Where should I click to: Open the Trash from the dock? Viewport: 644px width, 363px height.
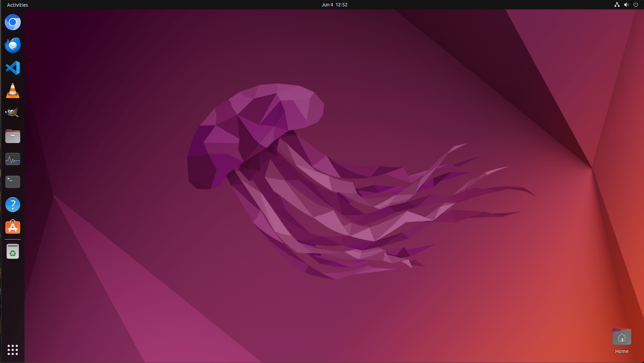(12, 251)
